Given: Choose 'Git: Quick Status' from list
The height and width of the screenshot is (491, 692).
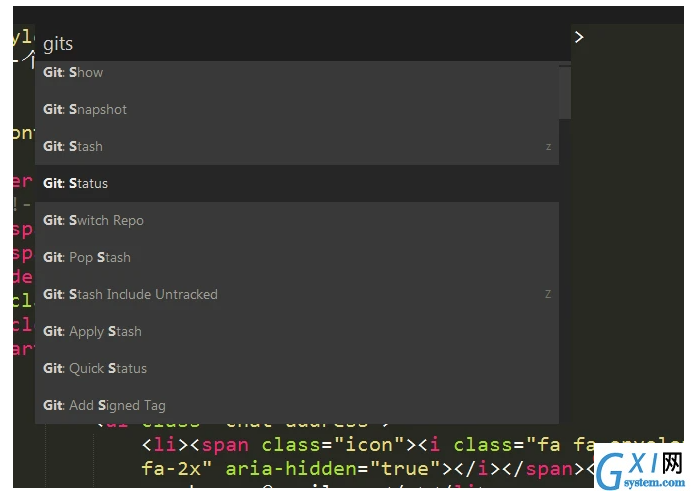Looking at the screenshot, I should [297, 369].
